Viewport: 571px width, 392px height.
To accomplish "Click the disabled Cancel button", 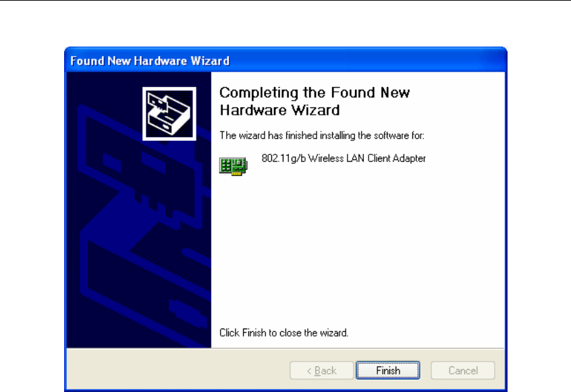I will [463, 370].
